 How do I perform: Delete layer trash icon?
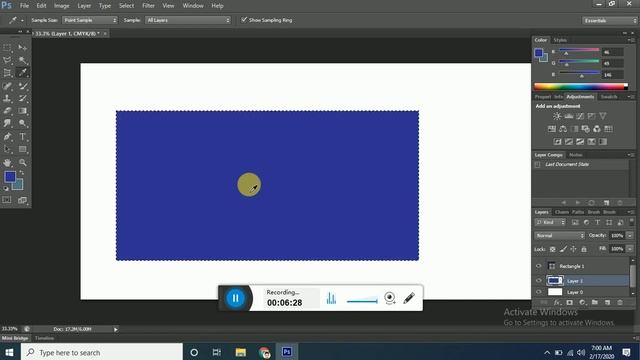pyautogui.click(x=620, y=302)
